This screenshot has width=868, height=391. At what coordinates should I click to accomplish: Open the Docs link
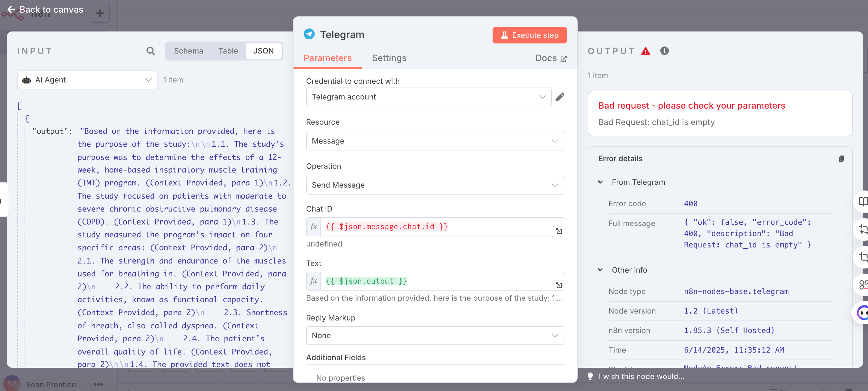tap(551, 58)
